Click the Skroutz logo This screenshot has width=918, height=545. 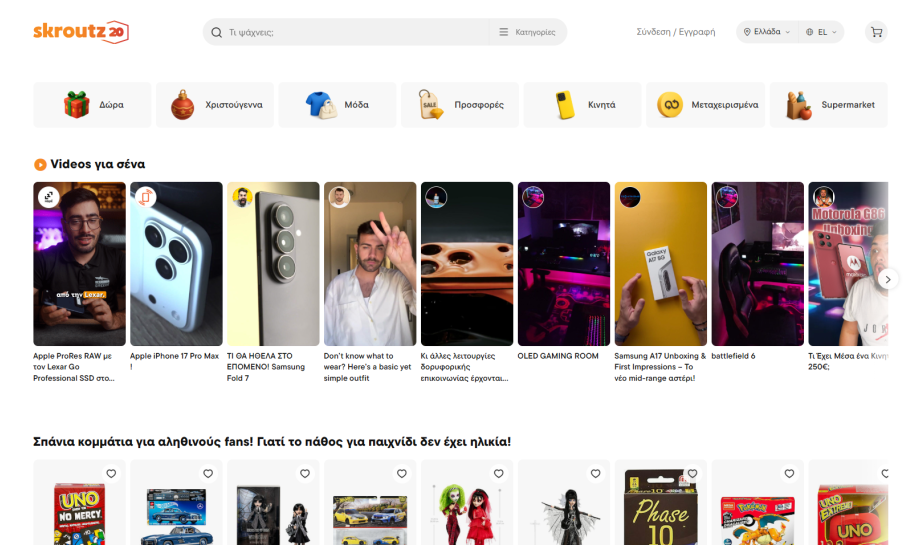click(x=80, y=32)
